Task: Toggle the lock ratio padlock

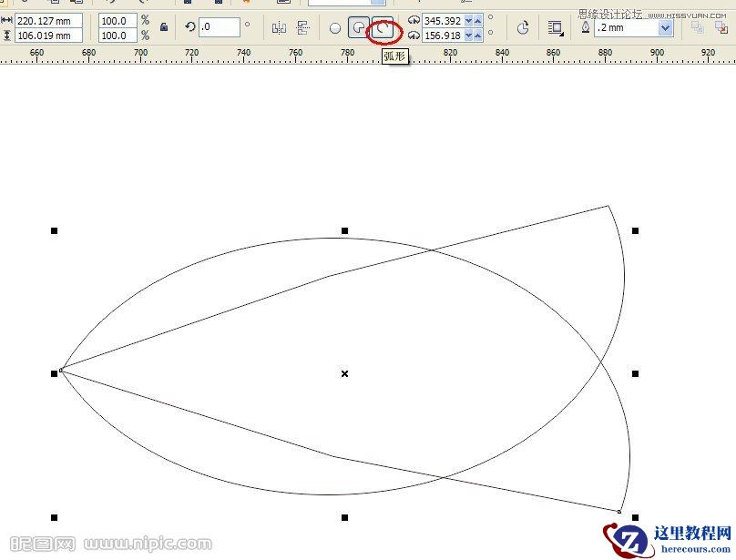Action: pos(164,26)
